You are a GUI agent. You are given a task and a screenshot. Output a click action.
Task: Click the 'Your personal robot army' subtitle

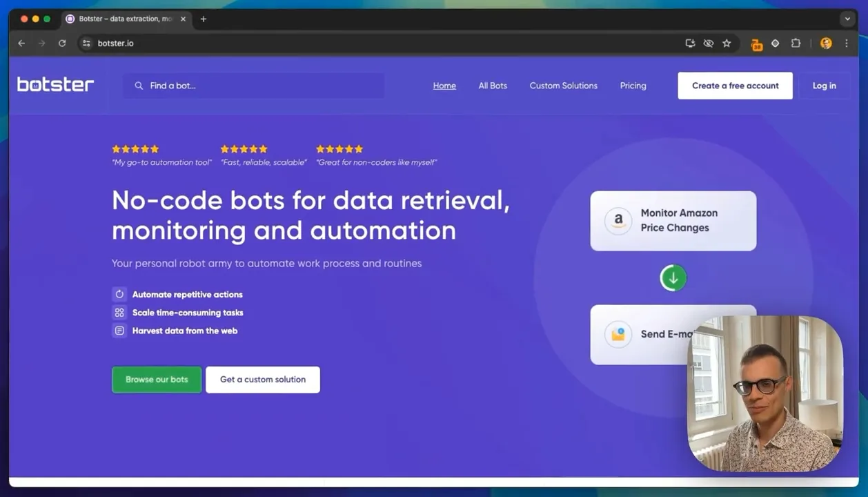pyautogui.click(x=266, y=263)
